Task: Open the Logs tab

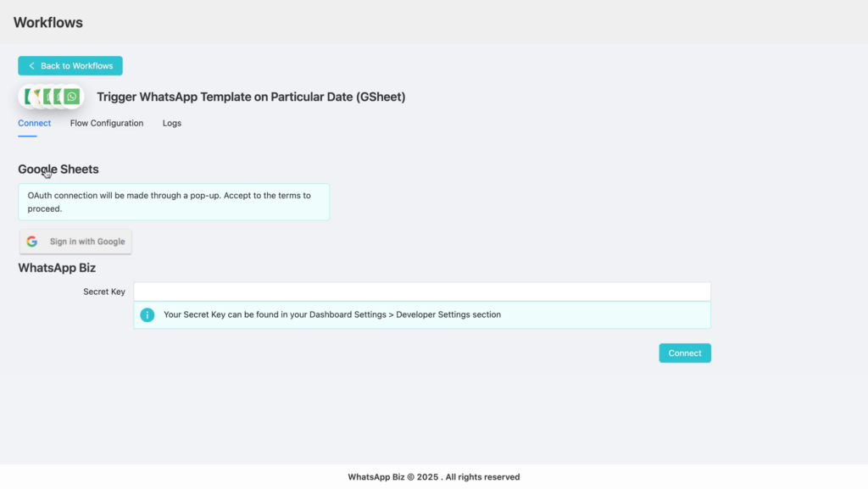Action: point(172,123)
